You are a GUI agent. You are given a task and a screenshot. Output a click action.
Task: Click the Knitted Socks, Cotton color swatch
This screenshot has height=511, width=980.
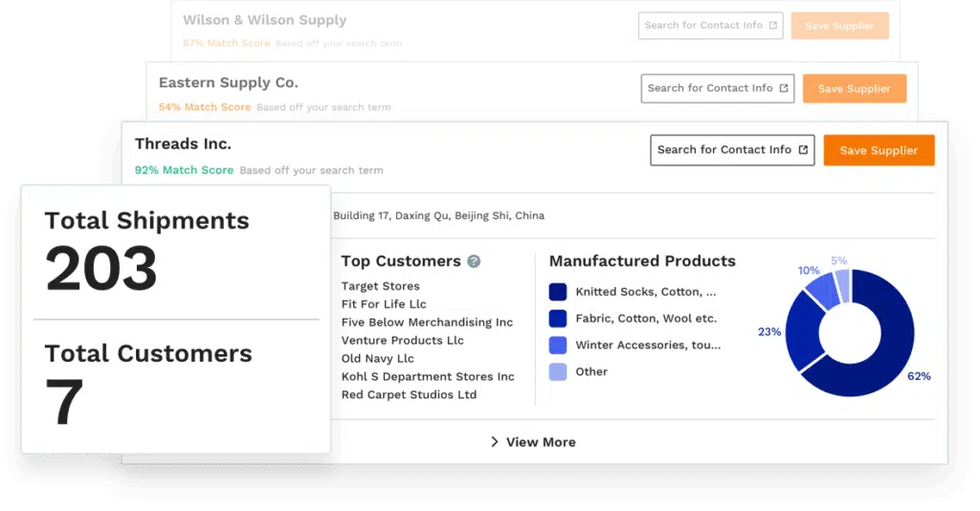(x=558, y=292)
